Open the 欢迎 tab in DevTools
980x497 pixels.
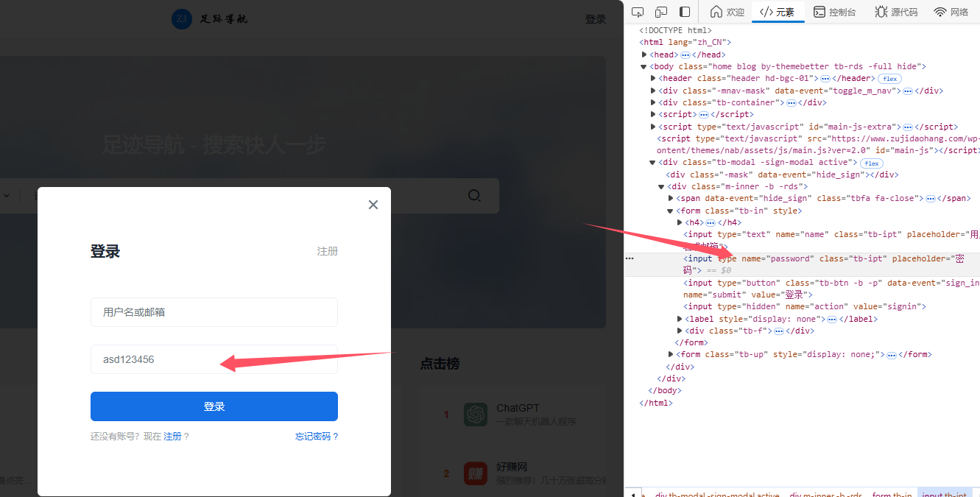click(727, 12)
